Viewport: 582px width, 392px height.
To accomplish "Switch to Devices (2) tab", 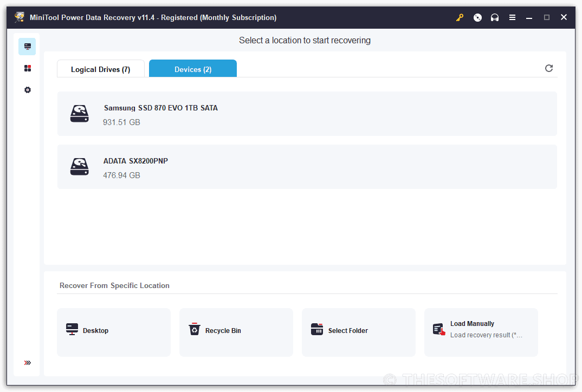I will [x=193, y=69].
